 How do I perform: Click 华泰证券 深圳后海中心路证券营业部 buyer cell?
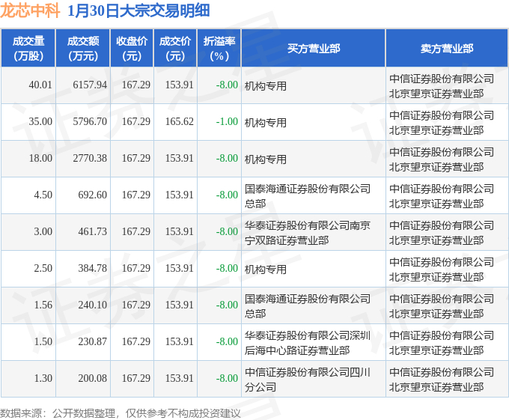(x=308, y=343)
